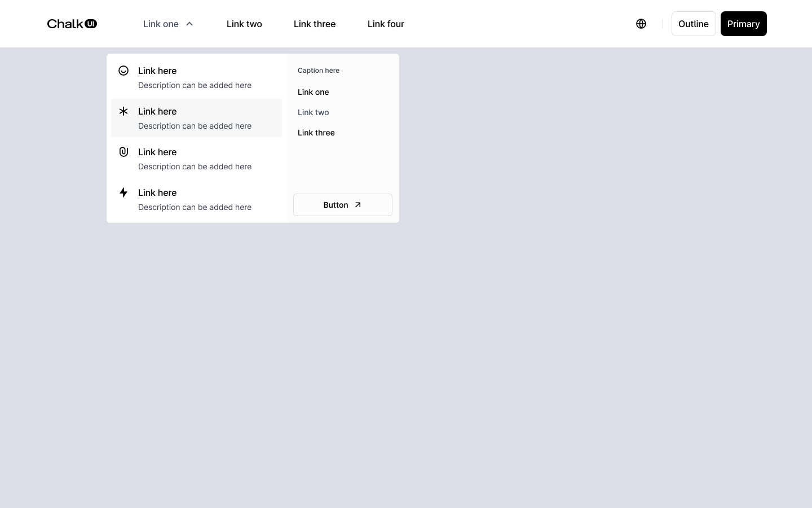Select Link one in the top navigation

(161, 24)
